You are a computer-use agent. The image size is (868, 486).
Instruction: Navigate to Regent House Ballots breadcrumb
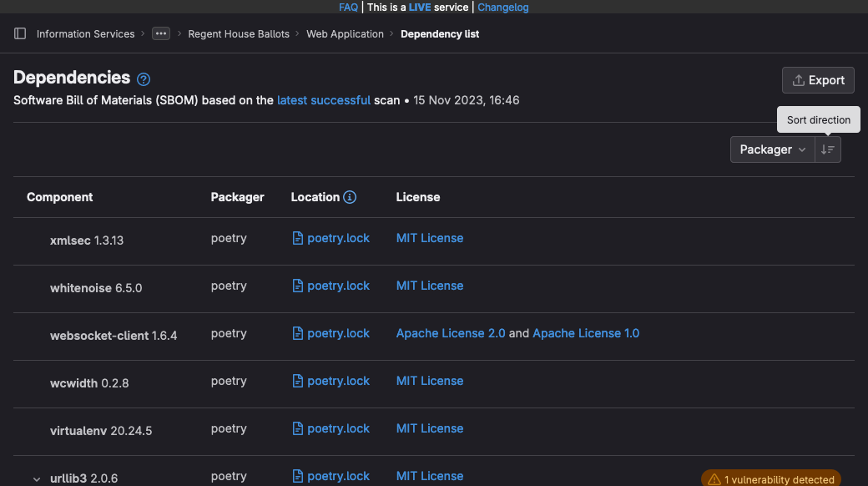click(239, 34)
